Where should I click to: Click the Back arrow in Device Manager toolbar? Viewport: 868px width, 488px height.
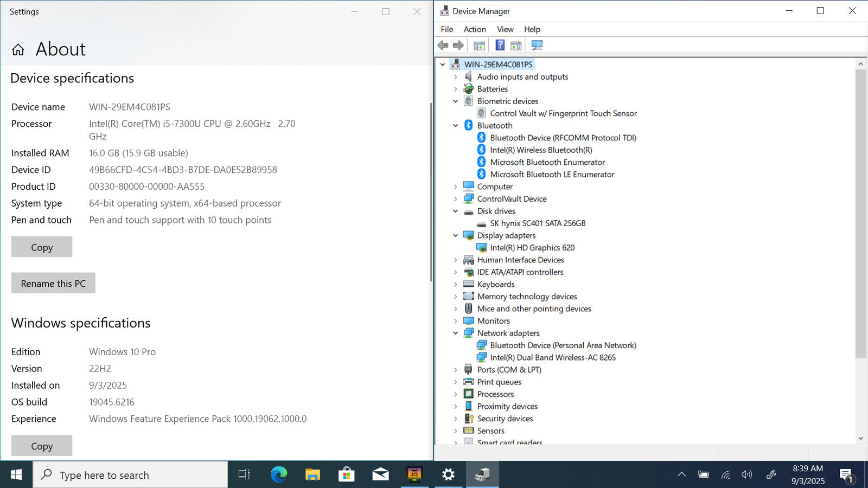click(443, 46)
